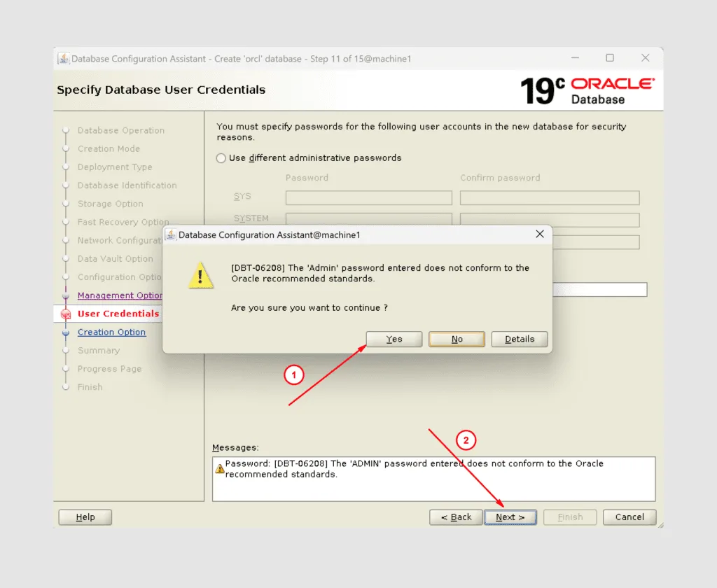Click the Java icon in main window title bar
This screenshot has height=588, width=717.
[64, 58]
